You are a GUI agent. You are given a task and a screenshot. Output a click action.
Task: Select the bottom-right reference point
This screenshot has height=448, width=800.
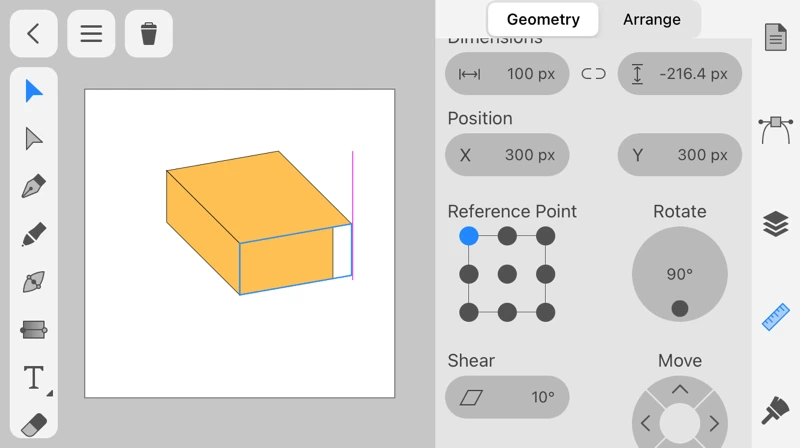(545, 313)
